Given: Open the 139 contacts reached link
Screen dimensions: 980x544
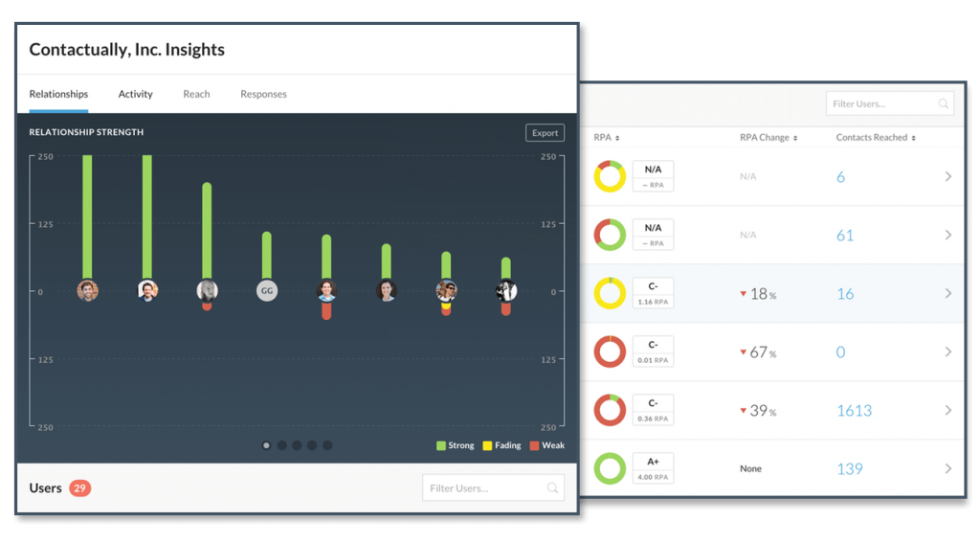Looking at the screenshot, I should coord(849,468).
